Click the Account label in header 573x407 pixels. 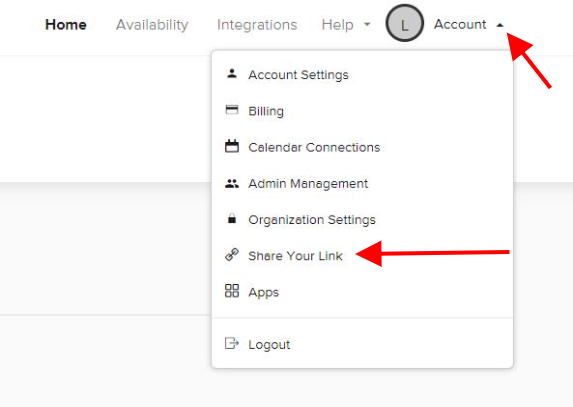tap(460, 24)
